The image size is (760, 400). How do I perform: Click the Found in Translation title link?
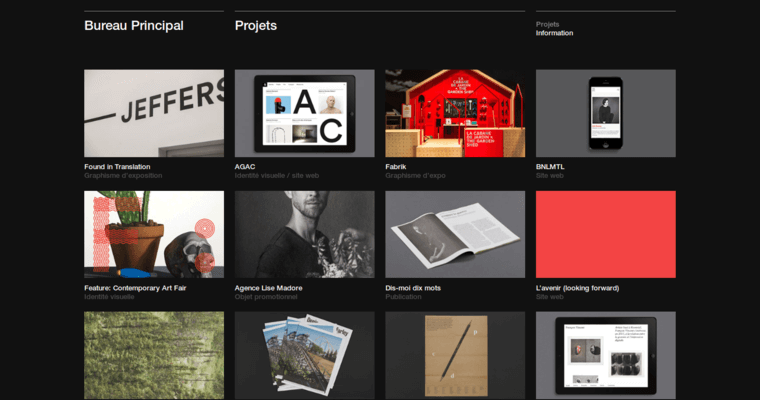point(117,166)
